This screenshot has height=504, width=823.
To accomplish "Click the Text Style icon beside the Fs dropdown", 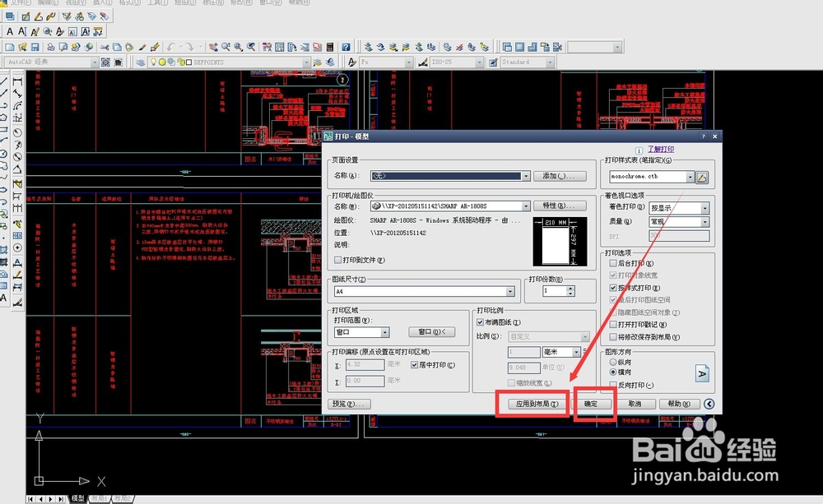I will click(x=351, y=62).
